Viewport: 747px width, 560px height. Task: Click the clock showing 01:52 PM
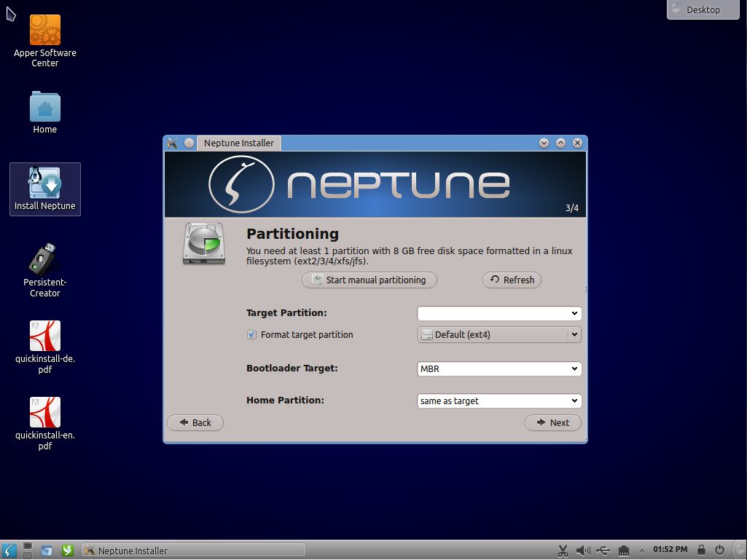[x=670, y=550]
